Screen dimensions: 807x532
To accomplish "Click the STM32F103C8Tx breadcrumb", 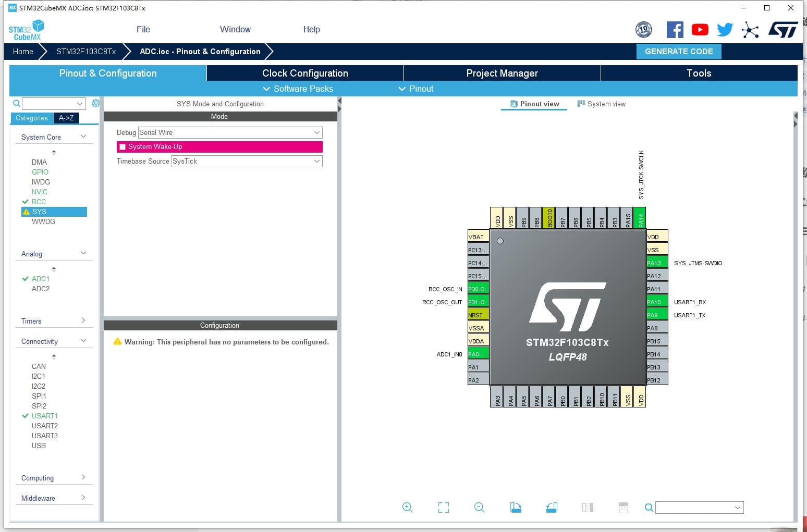I will point(86,51).
